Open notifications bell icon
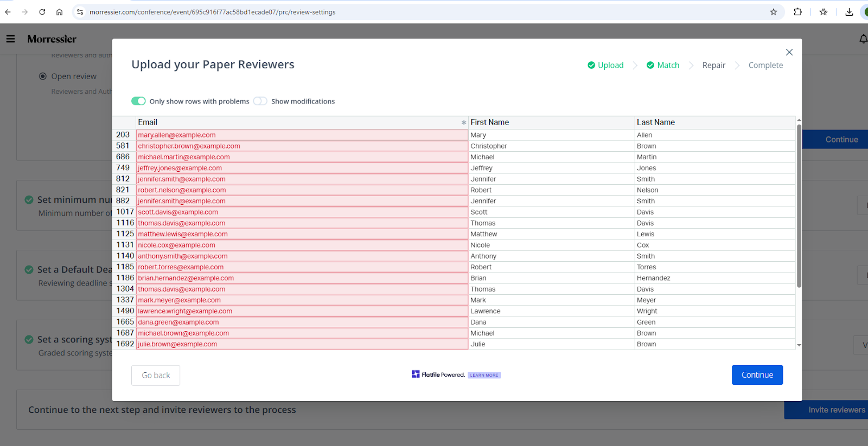This screenshot has height=446, width=868. pos(863,39)
